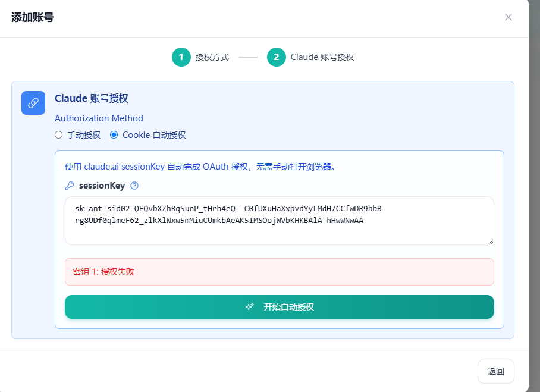Start authorization with 开始自动授权 button
The image size is (540, 392).
[280, 307]
